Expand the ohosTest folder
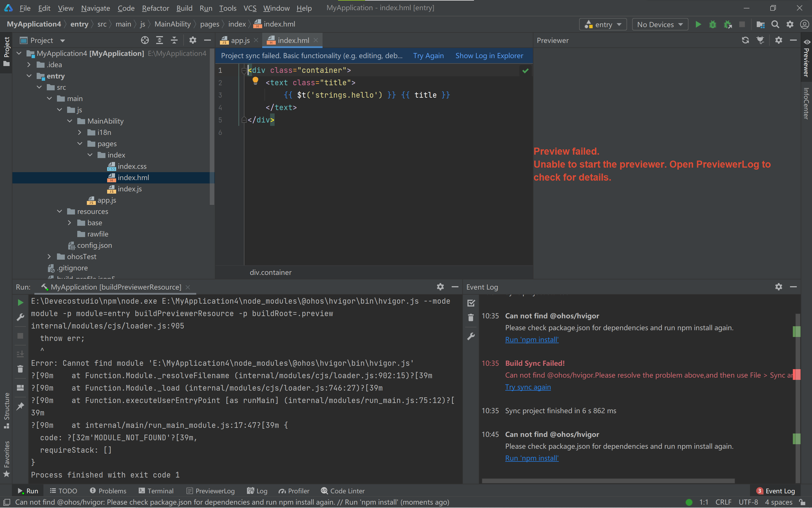Viewport: 812px width, 508px height. [x=49, y=256]
